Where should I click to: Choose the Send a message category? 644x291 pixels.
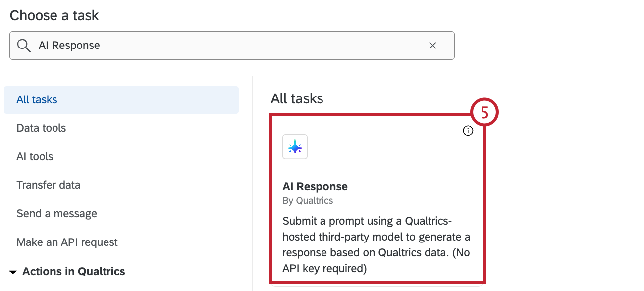(x=56, y=213)
